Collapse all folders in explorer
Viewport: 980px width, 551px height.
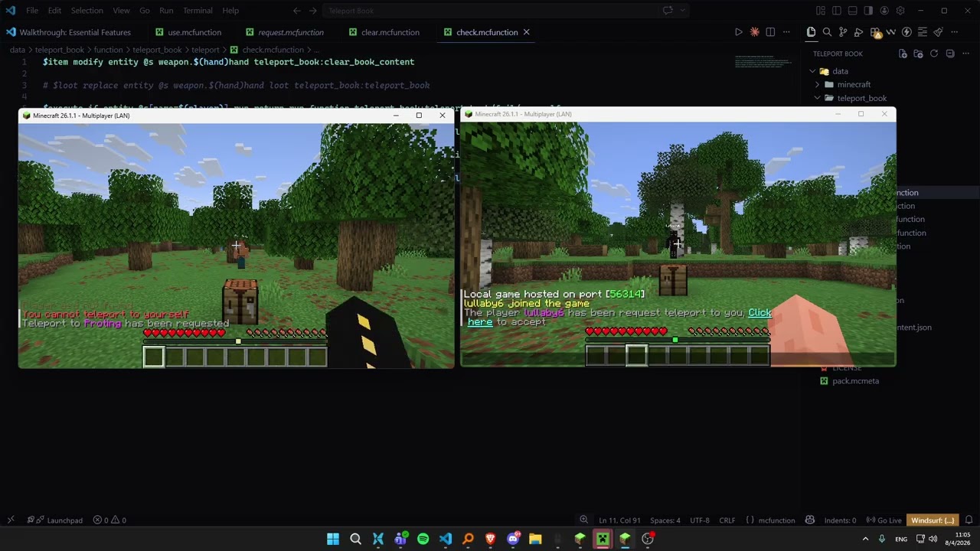point(950,54)
